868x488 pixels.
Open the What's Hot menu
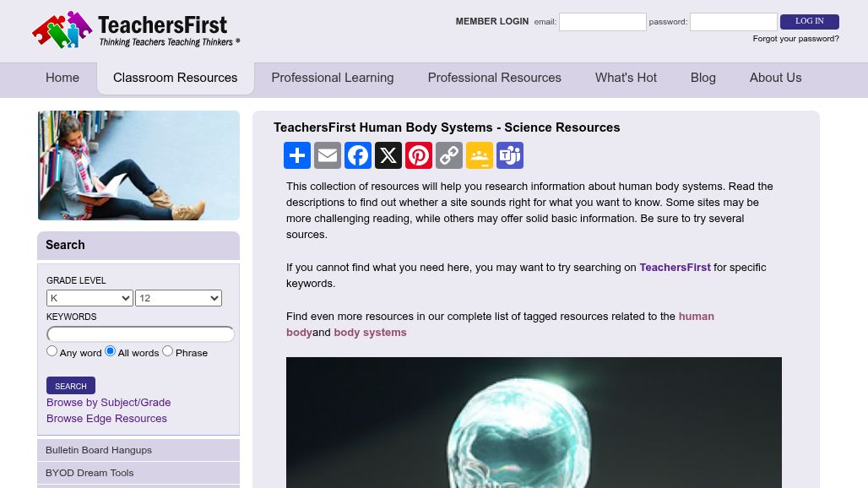626,78
